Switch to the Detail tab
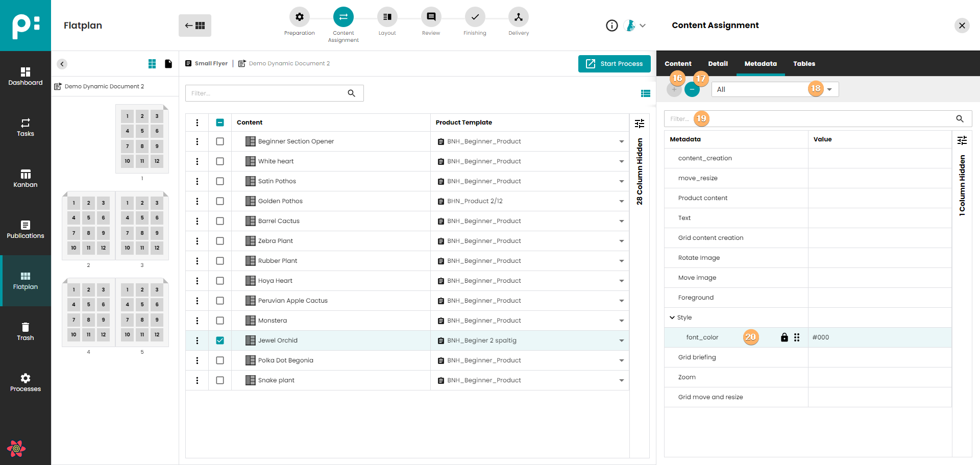 718,64
